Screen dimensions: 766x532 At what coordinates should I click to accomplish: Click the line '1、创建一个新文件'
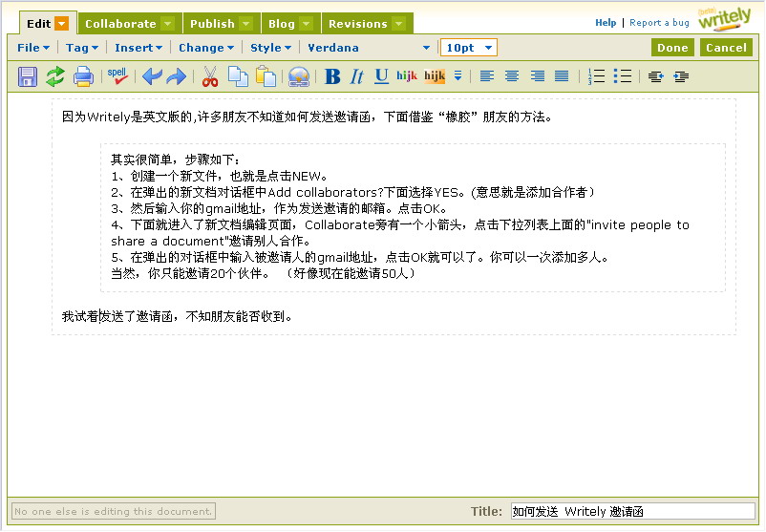219,176
